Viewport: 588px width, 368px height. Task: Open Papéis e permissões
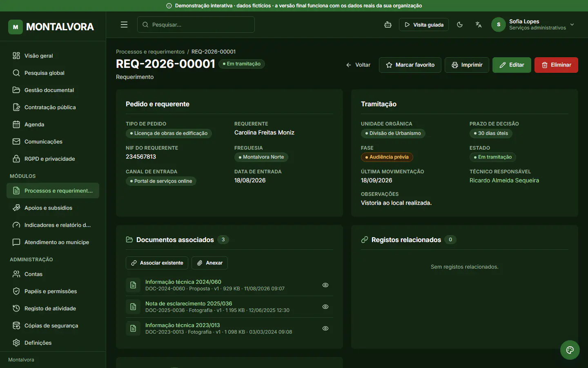coord(53,291)
